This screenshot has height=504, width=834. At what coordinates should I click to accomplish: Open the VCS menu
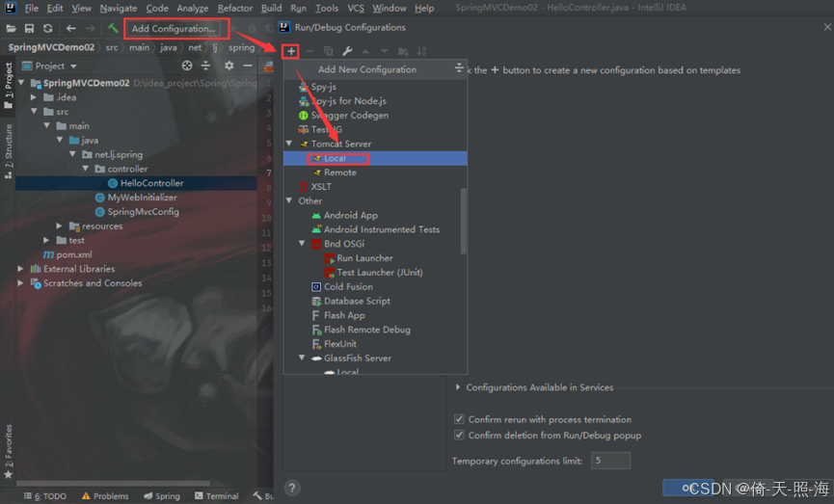(x=356, y=8)
